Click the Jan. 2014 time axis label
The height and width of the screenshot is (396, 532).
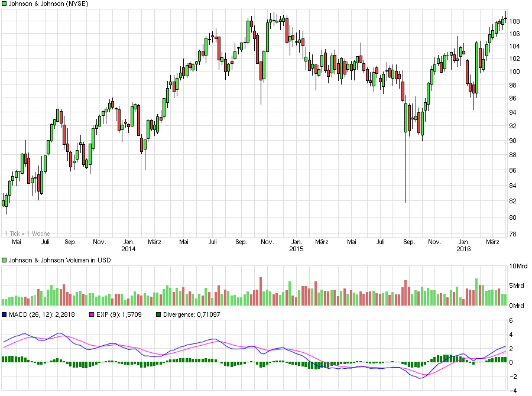[128, 245]
